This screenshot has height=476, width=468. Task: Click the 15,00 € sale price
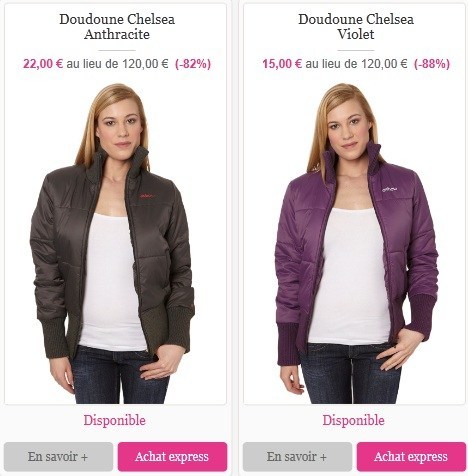(282, 63)
